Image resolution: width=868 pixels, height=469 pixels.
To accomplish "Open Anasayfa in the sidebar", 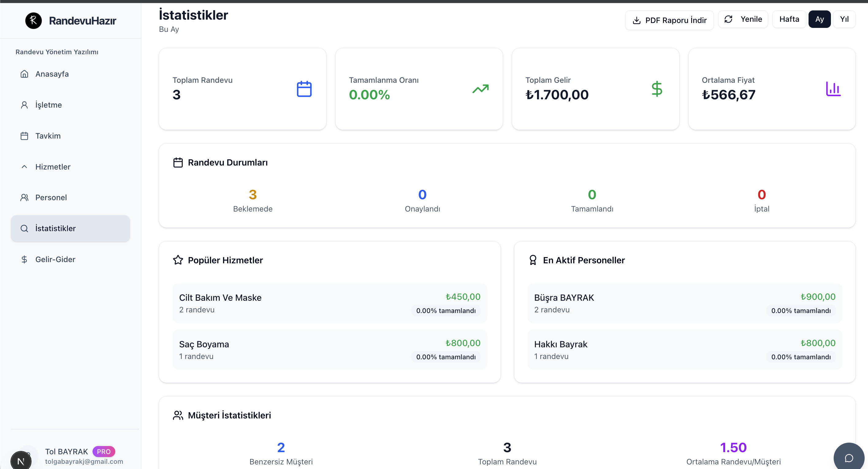I will [x=52, y=74].
